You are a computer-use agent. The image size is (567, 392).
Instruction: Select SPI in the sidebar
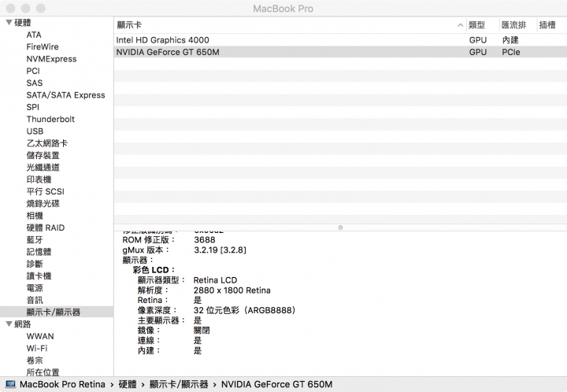(32, 107)
